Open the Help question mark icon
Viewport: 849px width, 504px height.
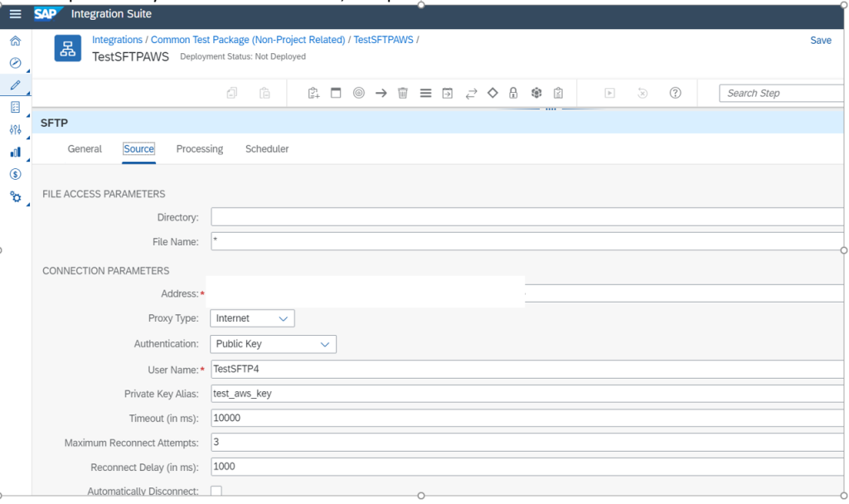(675, 93)
